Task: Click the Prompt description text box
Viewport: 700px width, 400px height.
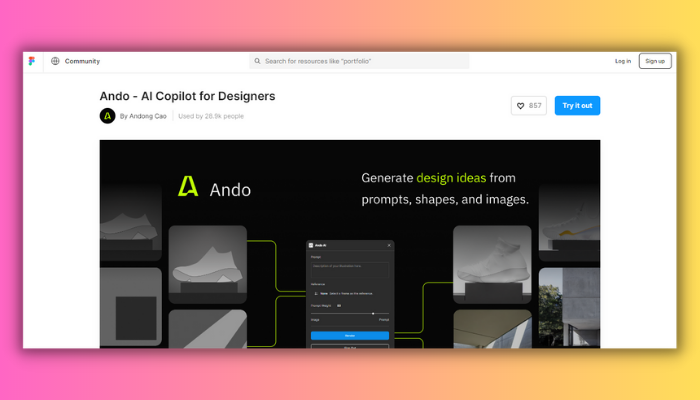Action: [x=350, y=270]
